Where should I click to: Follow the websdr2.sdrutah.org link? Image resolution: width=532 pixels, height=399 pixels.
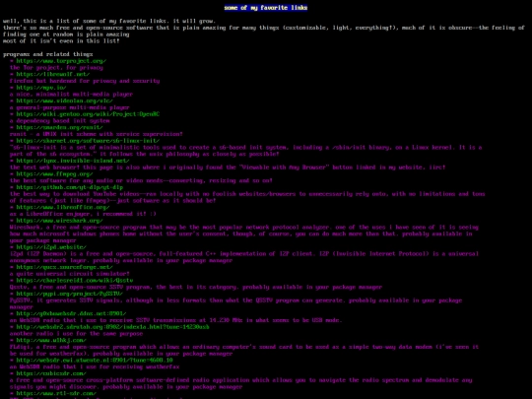coord(112,327)
